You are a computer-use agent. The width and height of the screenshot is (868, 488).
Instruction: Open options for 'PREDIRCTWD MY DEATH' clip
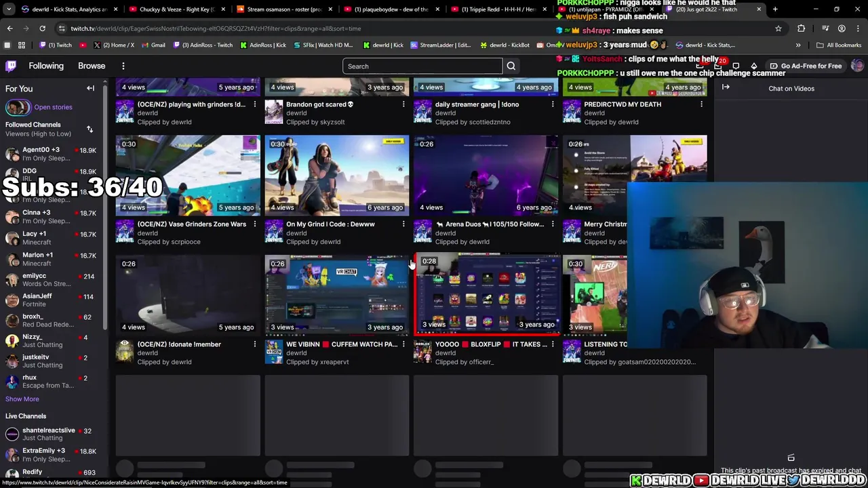(702, 104)
